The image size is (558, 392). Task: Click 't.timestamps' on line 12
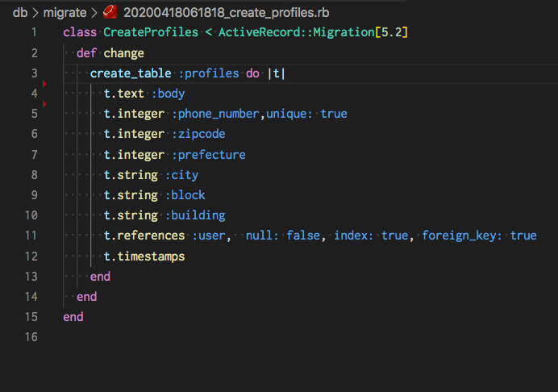144,256
